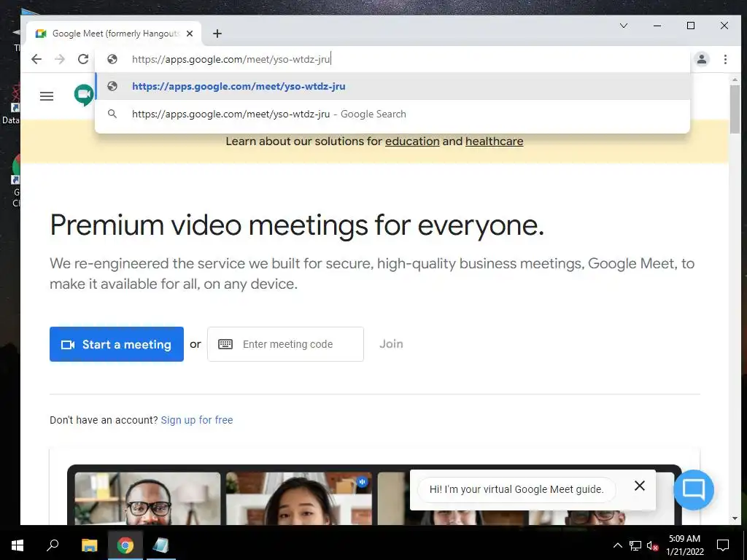Open the tab search dropdown chevron
The image size is (747, 560).
point(623,26)
